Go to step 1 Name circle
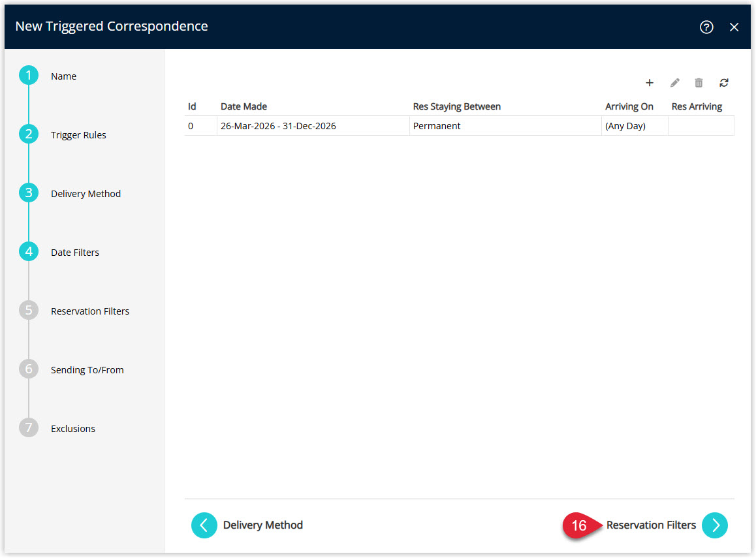The height and width of the screenshot is (558, 756). 29,76
